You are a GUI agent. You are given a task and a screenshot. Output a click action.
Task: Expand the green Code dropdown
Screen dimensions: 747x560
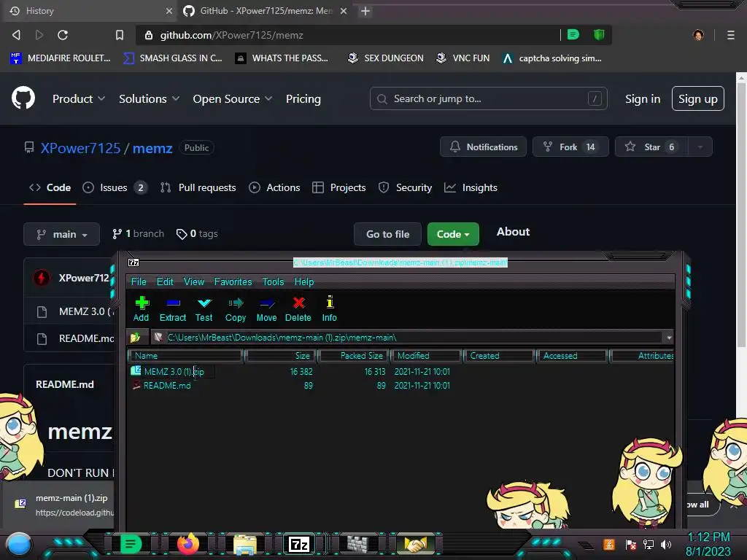(453, 234)
